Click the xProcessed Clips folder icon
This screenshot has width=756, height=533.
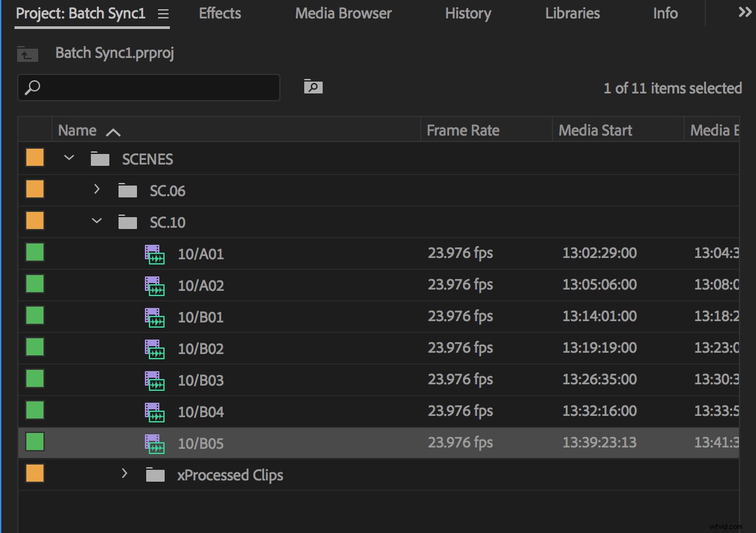(155, 474)
